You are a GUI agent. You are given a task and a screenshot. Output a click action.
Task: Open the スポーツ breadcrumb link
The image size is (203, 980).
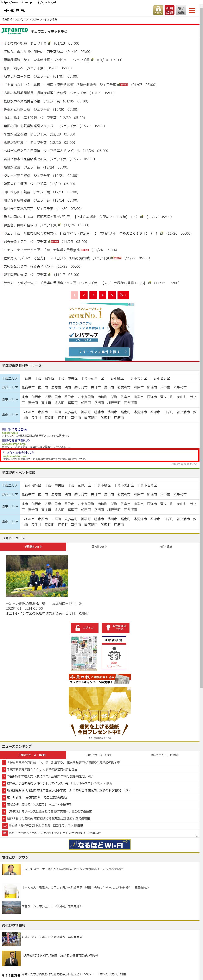tap(37, 19)
